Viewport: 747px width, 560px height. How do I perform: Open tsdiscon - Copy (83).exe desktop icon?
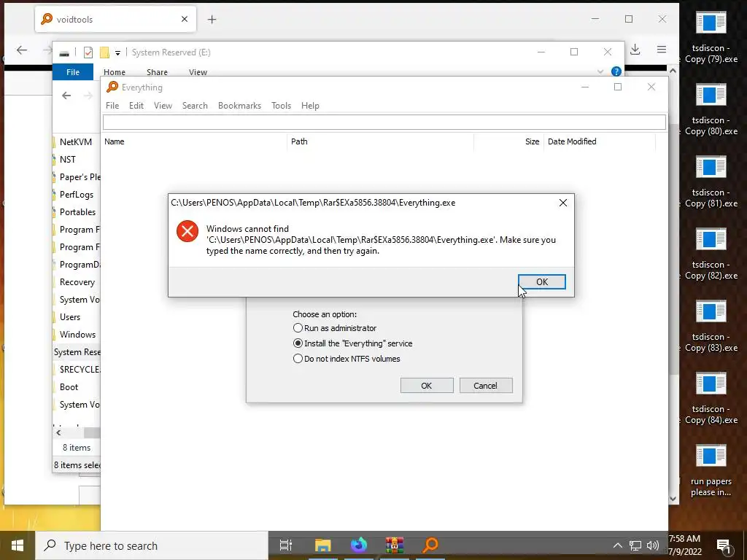click(x=711, y=327)
